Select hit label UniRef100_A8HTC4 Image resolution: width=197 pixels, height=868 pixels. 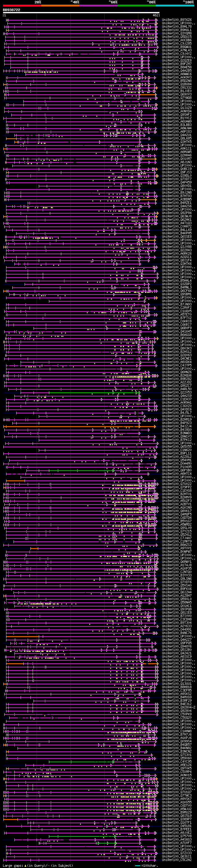(x=176, y=474)
